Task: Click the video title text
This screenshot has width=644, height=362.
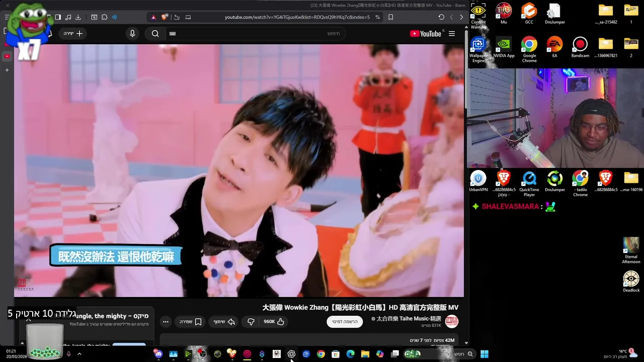Action: [360, 307]
